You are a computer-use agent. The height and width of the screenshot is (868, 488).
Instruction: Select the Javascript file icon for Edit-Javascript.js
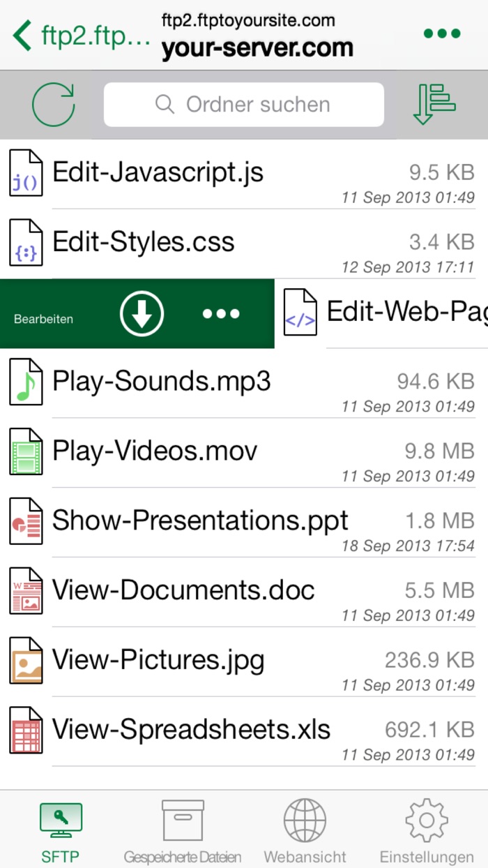tap(26, 173)
